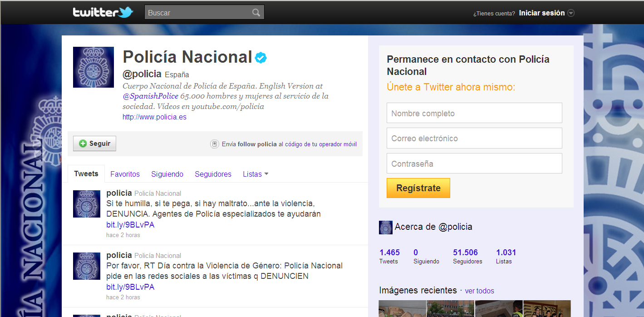The width and height of the screenshot is (644, 317).
Task: Click the verified badge next to Policía Nacional
Action: [261, 58]
